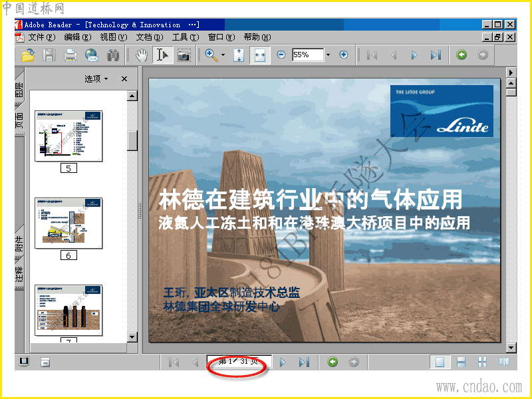Go to previous page from top toolbar
The image size is (532, 399).
(394, 55)
